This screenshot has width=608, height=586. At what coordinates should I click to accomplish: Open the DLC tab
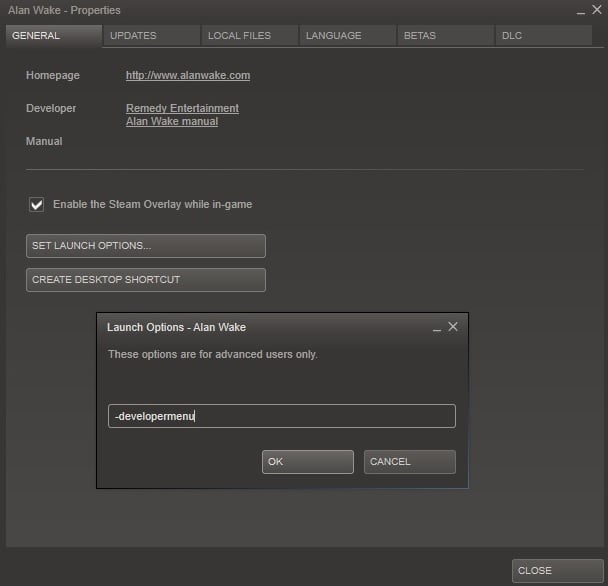pyautogui.click(x=544, y=36)
